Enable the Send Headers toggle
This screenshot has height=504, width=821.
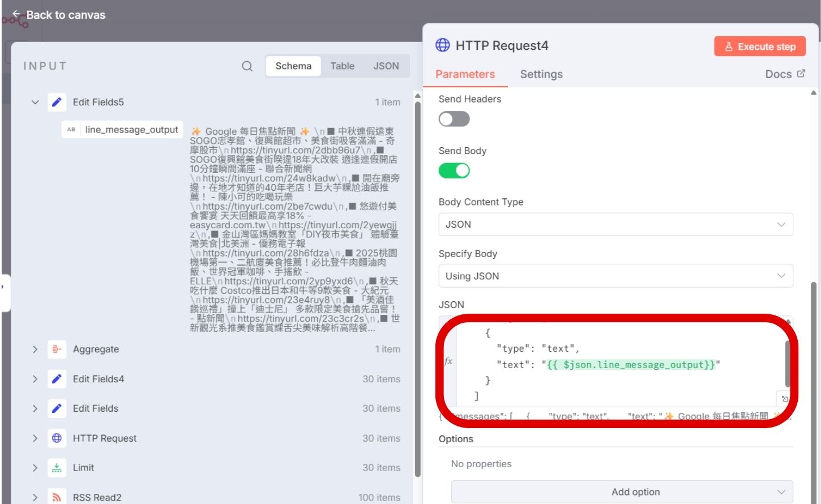[x=454, y=119]
